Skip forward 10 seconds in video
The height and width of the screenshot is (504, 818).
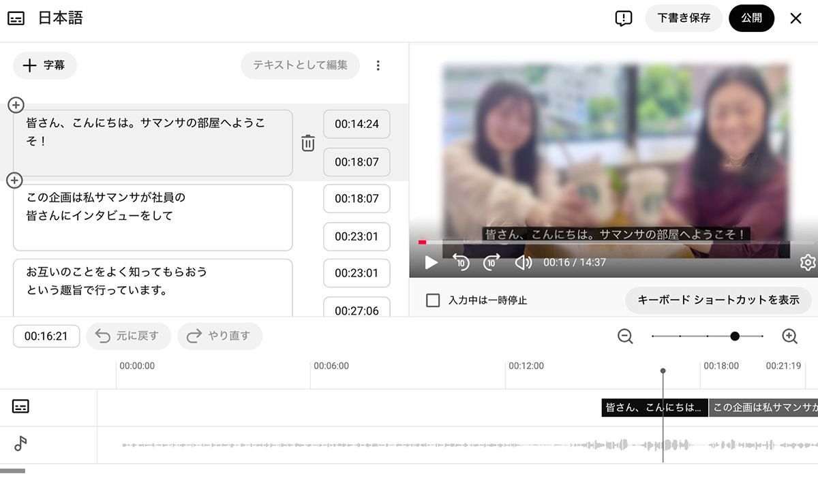click(491, 262)
